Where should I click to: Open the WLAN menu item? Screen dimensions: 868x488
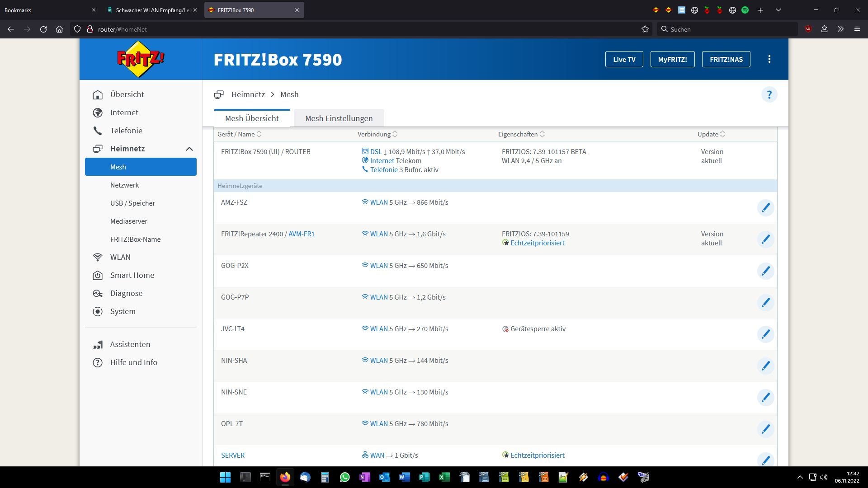pyautogui.click(x=120, y=257)
